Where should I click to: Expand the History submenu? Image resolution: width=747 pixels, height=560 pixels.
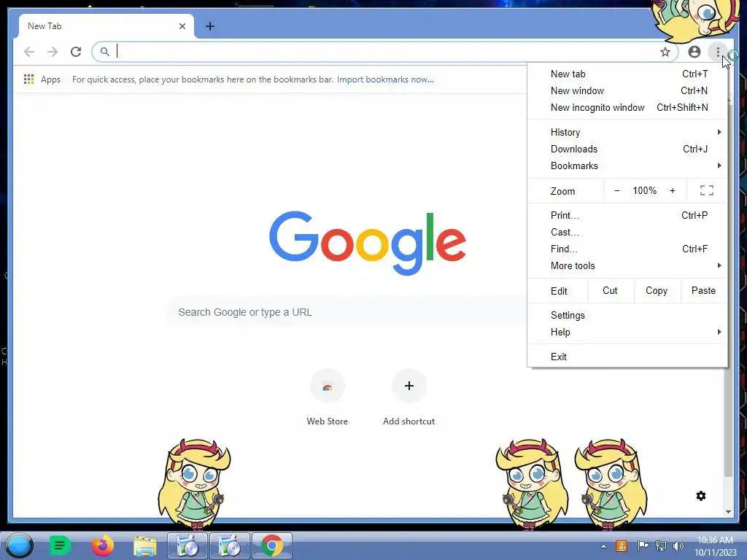pos(628,133)
